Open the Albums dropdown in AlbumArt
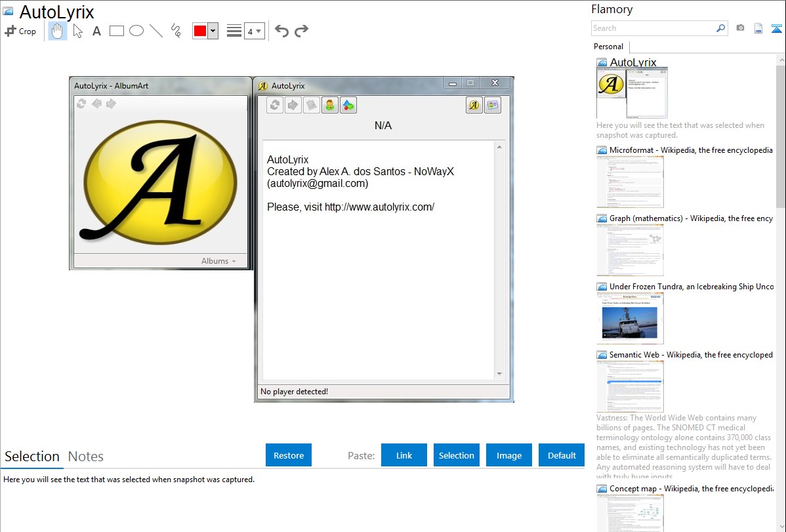 (x=218, y=260)
